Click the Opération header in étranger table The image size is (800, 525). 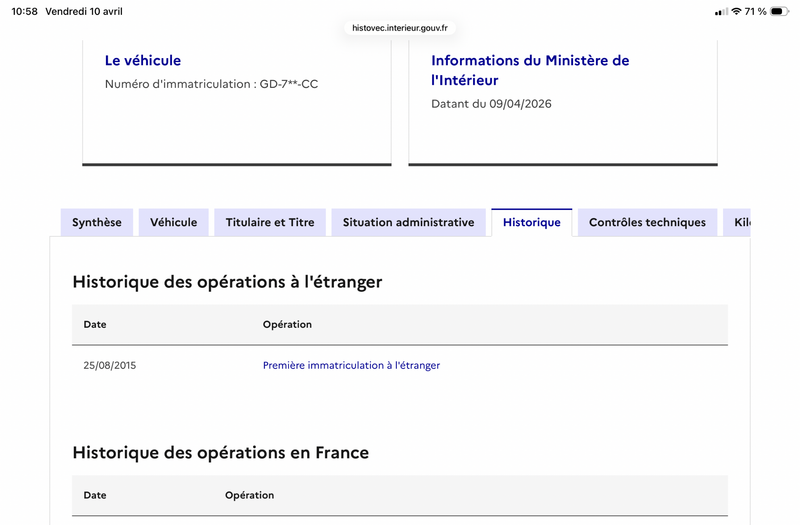[287, 324]
